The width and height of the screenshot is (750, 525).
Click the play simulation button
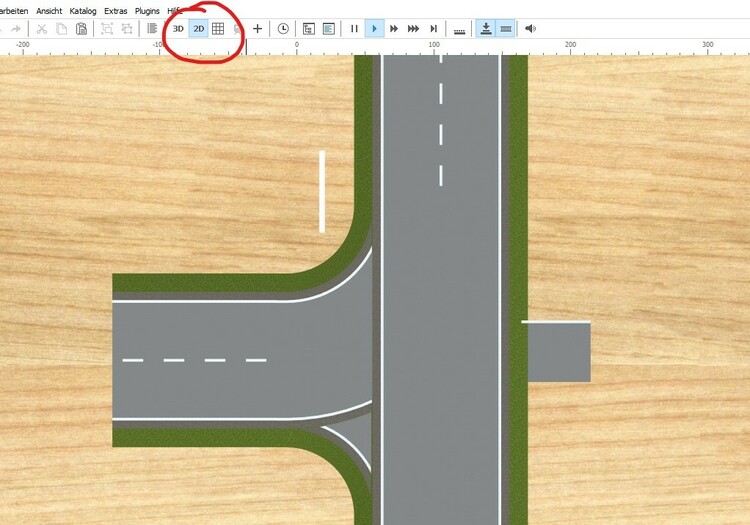click(x=375, y=29)
